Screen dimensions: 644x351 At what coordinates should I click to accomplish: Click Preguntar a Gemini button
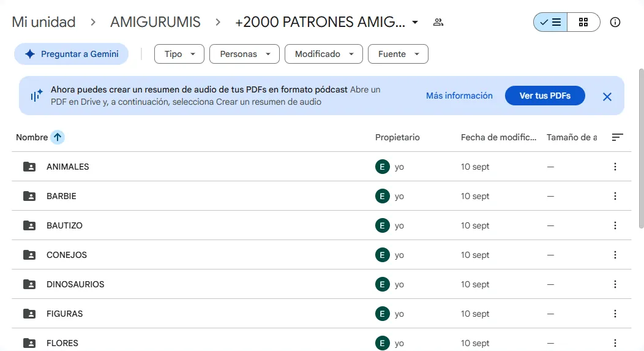coord(72,54)
